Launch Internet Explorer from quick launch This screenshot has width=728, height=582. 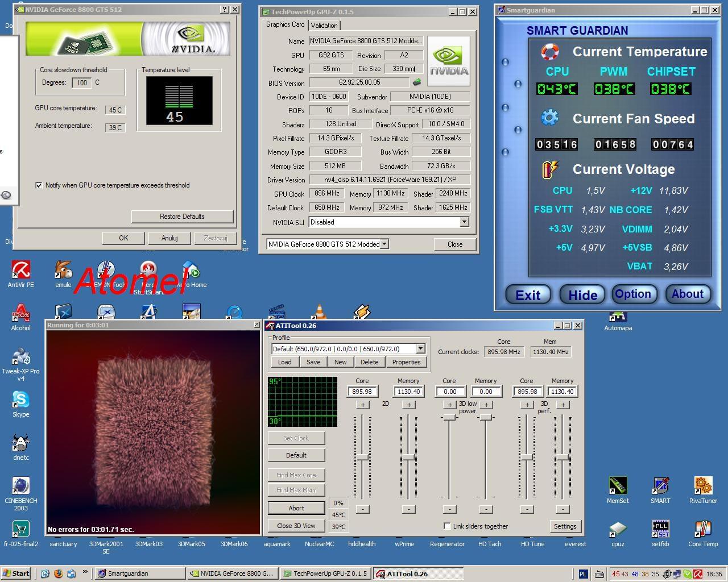click(45, 573)
